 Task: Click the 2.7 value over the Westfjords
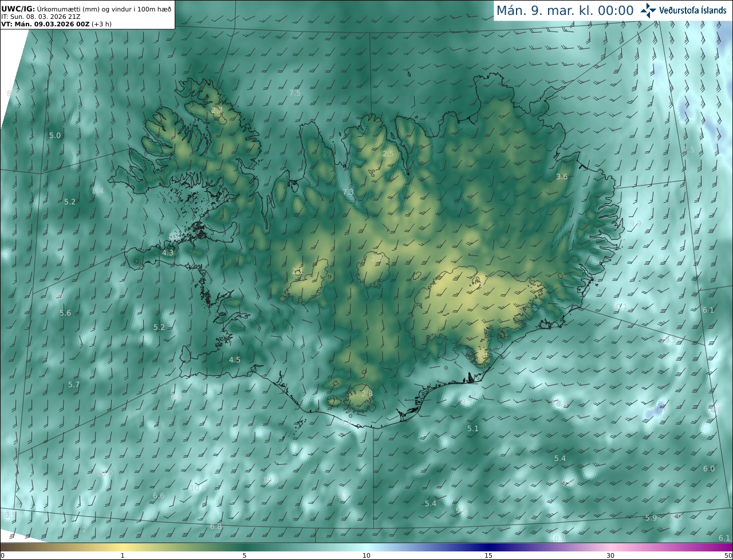[x=217, y=110]
